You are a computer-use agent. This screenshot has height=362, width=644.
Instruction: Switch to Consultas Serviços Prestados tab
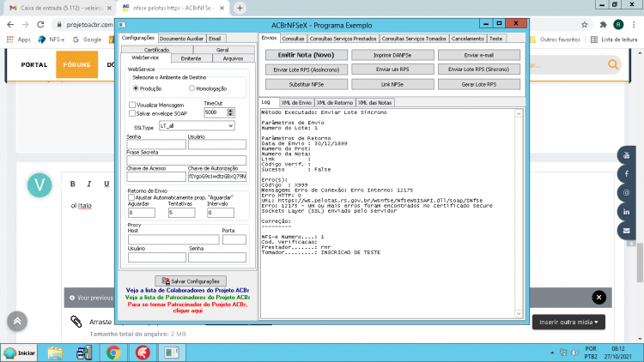[343, 39]
